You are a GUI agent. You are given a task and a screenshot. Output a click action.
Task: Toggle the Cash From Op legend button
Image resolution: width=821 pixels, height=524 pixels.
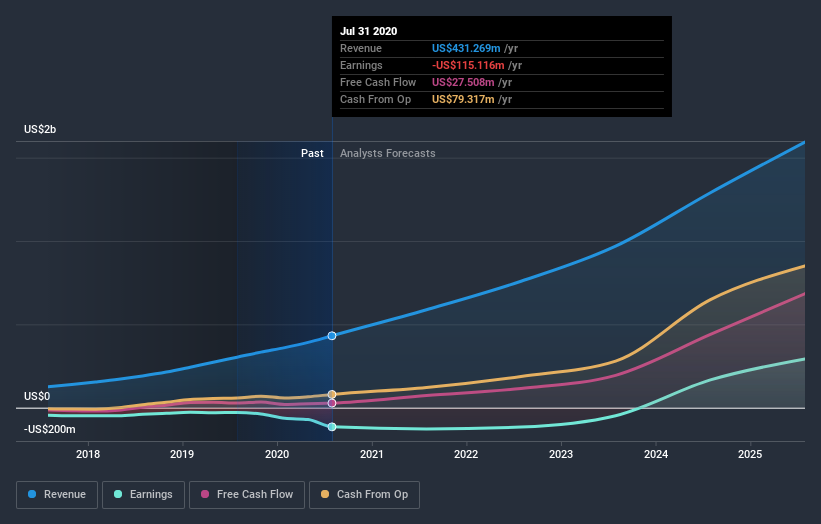pyautogui.click(x=364, y=495)
